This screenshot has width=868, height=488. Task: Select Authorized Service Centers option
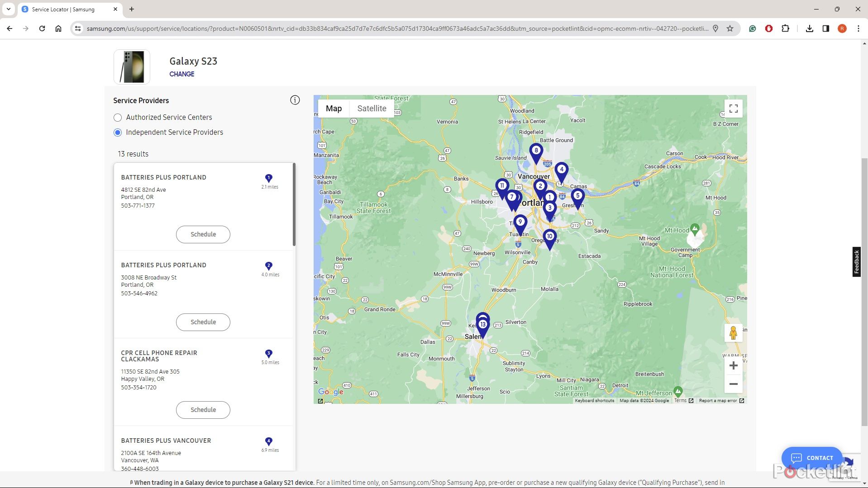pyautogui.click(x=118, y=118)
